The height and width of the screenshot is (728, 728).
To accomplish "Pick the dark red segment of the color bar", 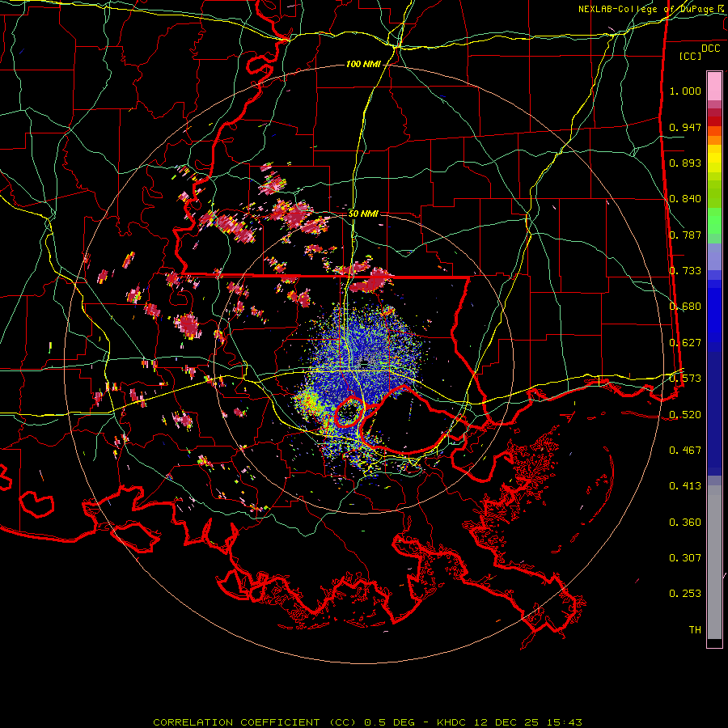I will (714, 117).
